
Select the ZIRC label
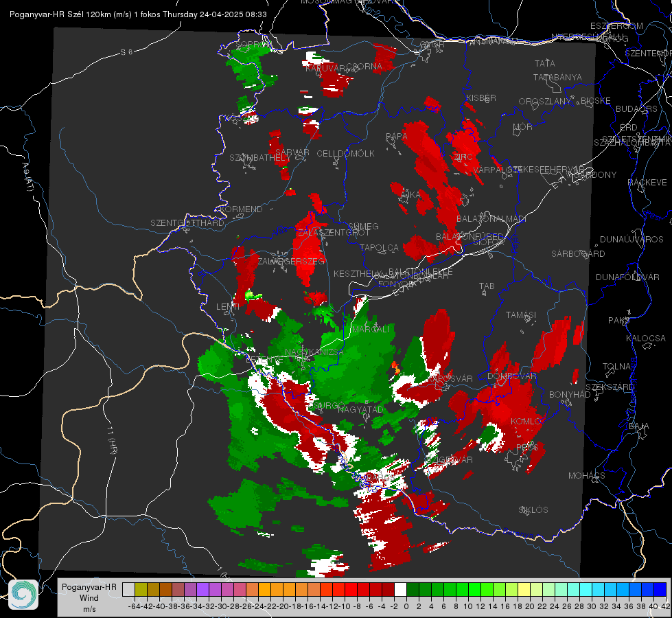[463, 157]
